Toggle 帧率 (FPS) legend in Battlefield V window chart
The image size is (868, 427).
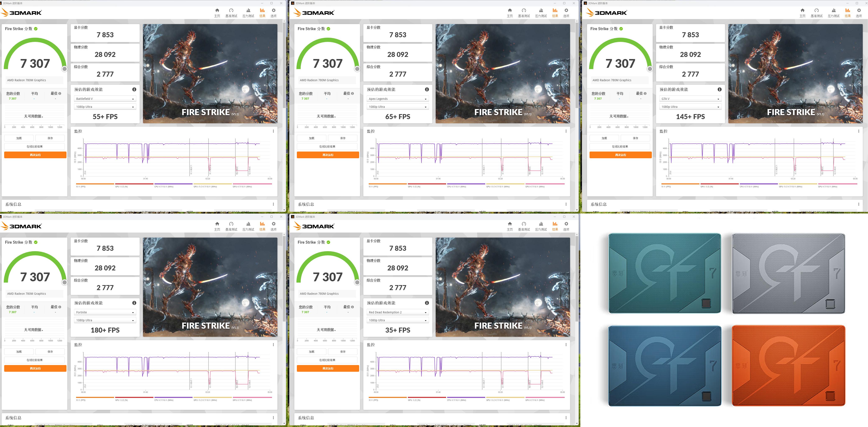click(81, 186)
